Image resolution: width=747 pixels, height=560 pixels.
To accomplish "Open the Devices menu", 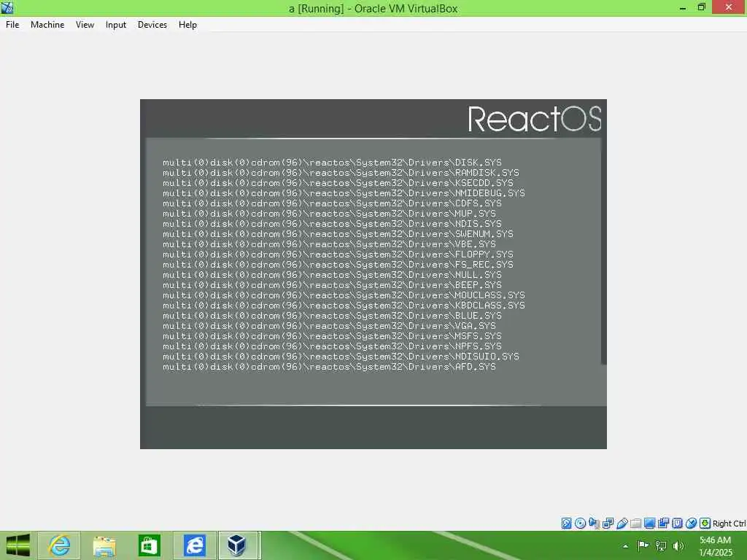I will coord(152,25).
